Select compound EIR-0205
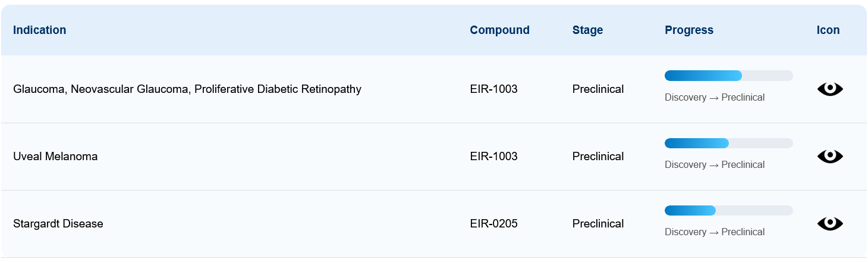 click(493, 224)
